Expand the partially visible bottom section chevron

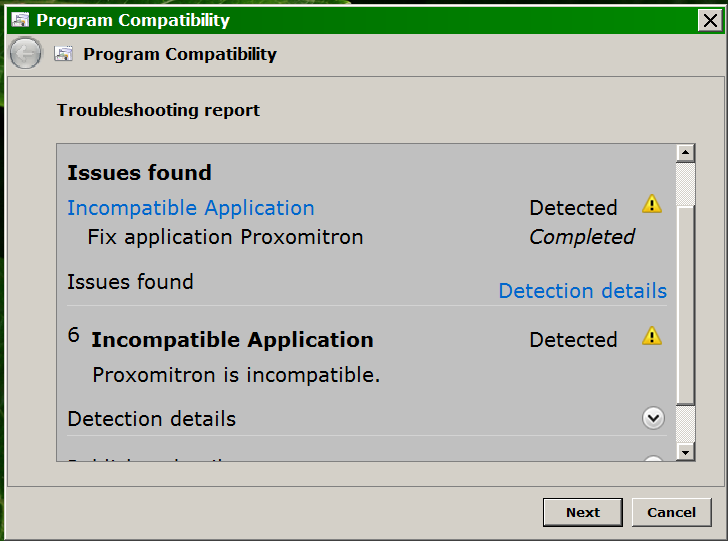(x=653, y=459)
